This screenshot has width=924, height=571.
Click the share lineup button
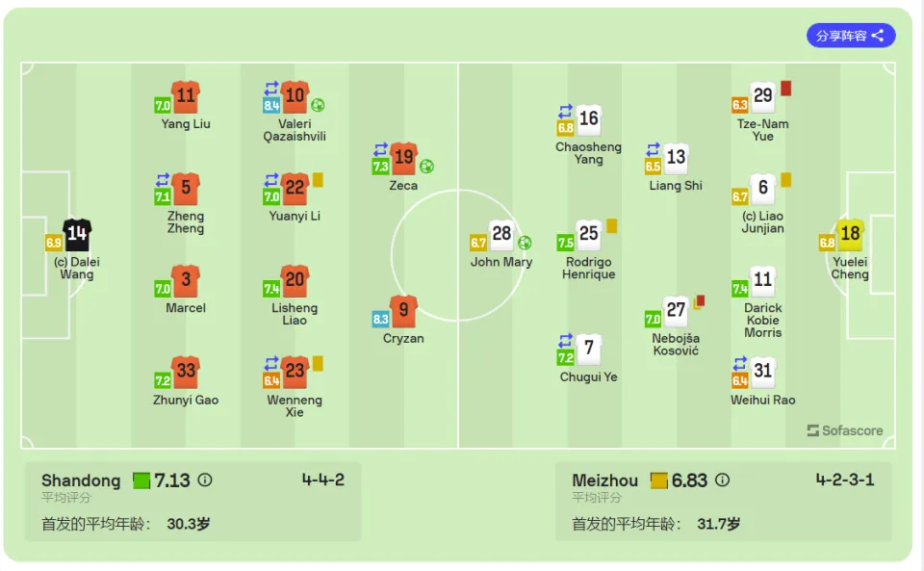[x=850, y=36]
